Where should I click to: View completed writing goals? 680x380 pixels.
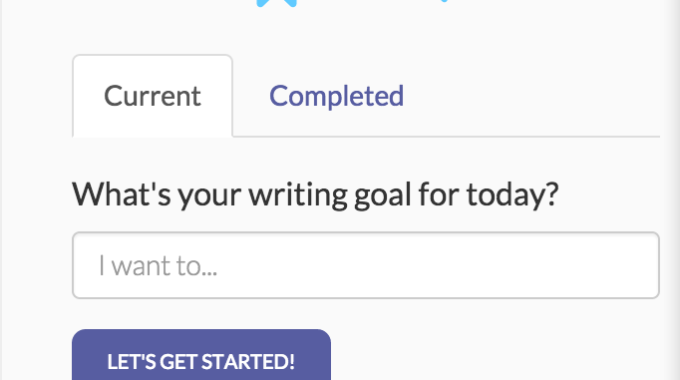336,96
